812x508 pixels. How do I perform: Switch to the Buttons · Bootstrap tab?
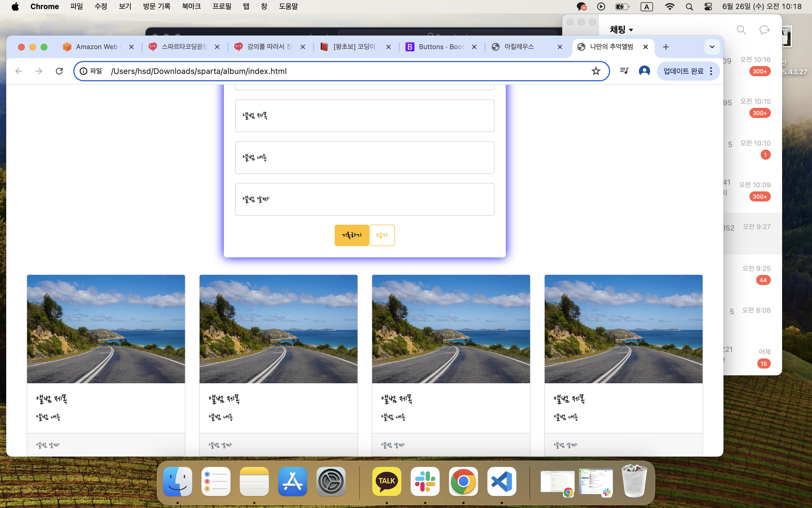coord(441,47)
